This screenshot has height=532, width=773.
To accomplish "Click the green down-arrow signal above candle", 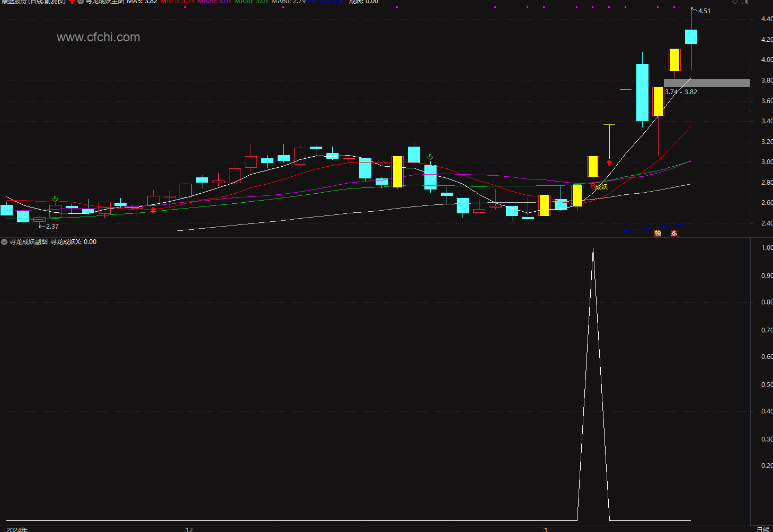I will [x=430, y=157].
